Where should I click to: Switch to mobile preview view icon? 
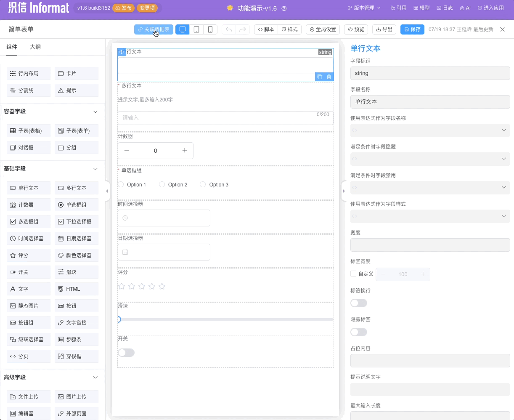(x=210, y=29)
